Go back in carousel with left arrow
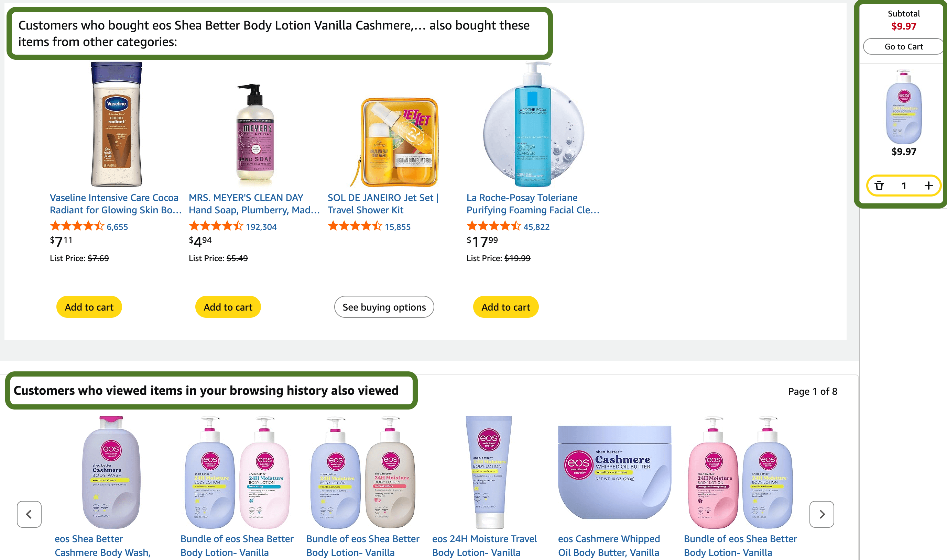Viewport: 947px width, 560px height. coord(29,514)
